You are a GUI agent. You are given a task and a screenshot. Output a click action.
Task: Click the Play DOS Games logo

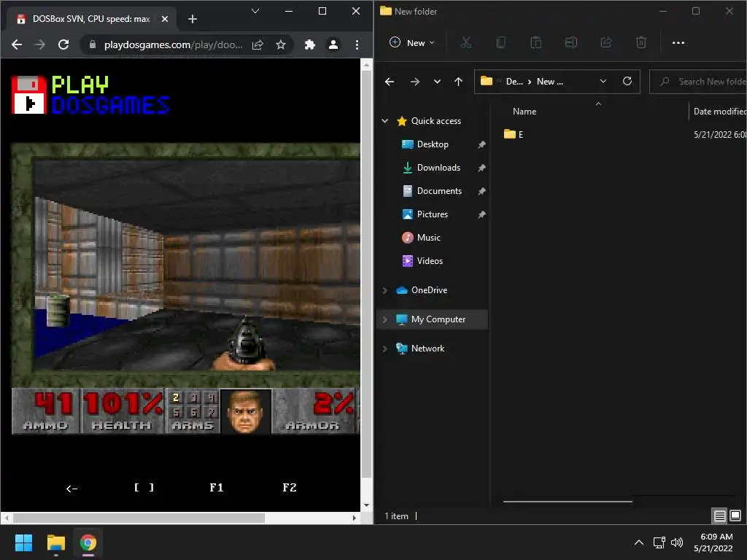tap(90, 95)
